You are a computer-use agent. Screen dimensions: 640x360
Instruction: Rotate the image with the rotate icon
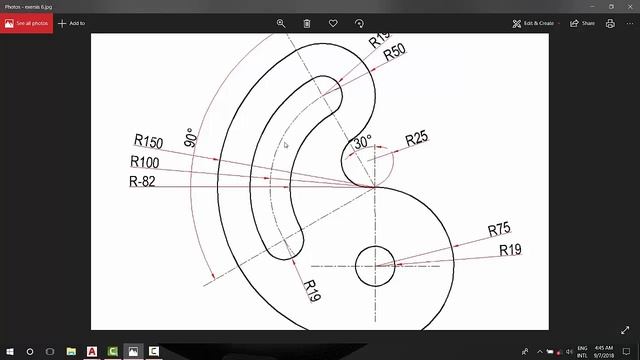(359, 24)
